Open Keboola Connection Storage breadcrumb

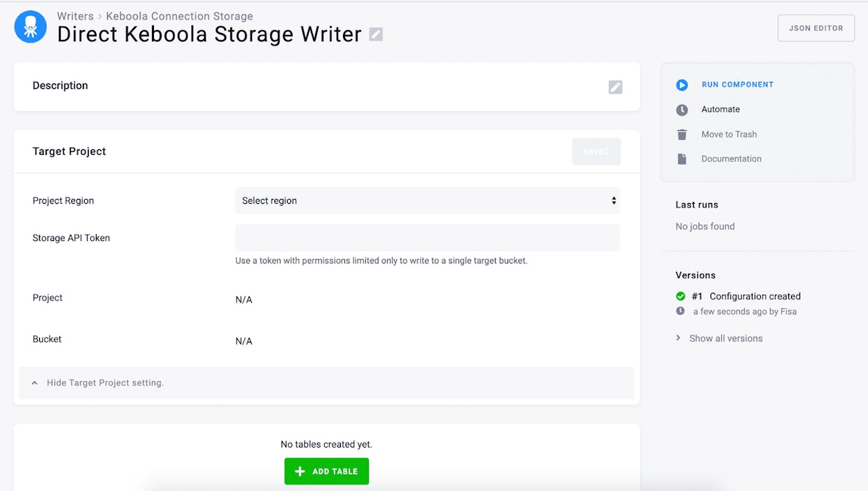179,16
